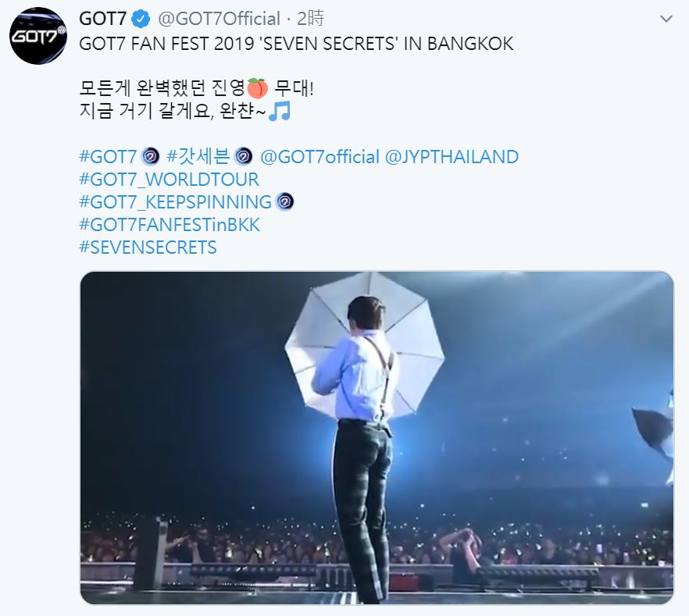Play the concert video with umbrella
The width and height of the screenshot is (689, 616).
[377, 437]
